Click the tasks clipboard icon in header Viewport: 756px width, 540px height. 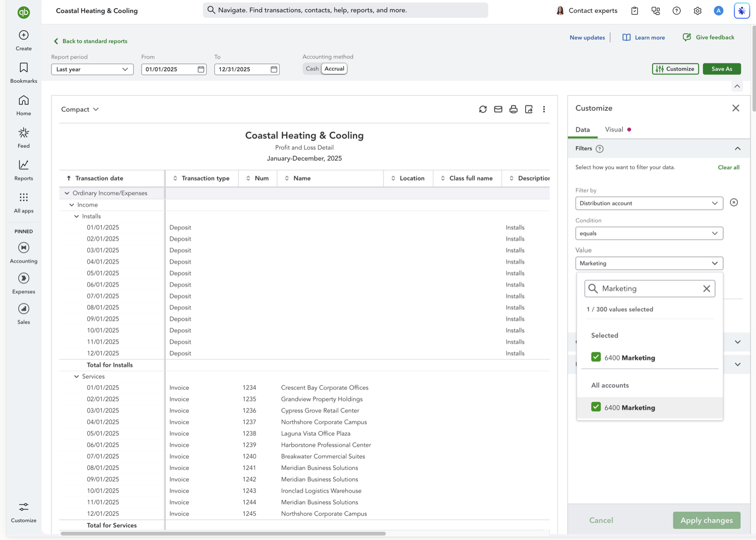pos(635,11)
